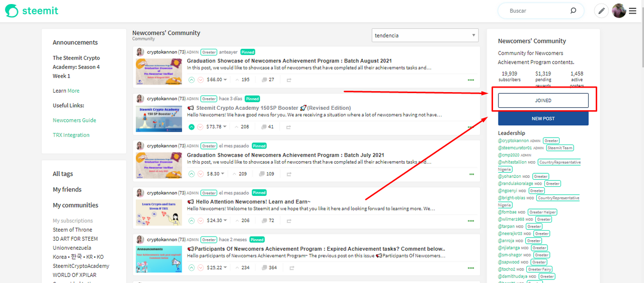The width and height of the screenshot is (644, 283).
Task: Open comments icon showing 109 replies
Action: coord(262,174)
